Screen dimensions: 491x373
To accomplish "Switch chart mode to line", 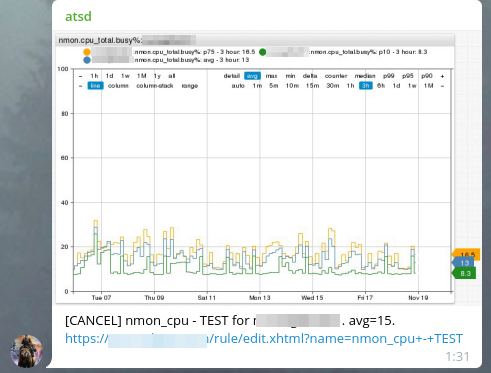I will pyautogui.click(x=95, y=86).
